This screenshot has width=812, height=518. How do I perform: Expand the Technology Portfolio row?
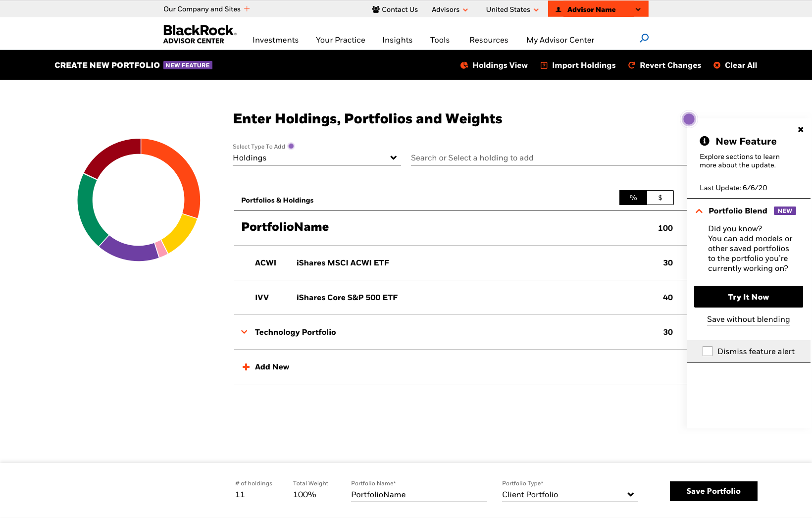click(244, 332)
